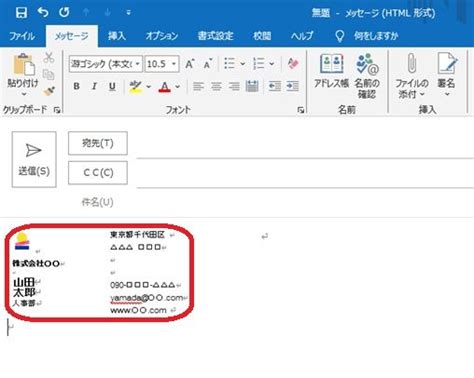Click 名前の確認 check names
This screenshot has height=378, width=474.
coord(367,76)
